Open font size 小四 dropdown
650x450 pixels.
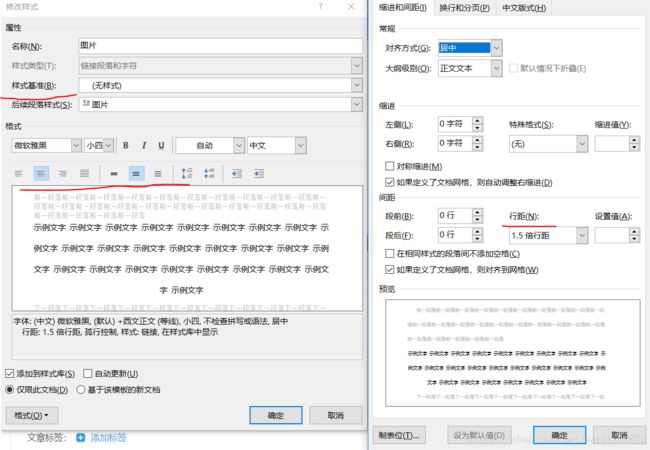[108, 145]
